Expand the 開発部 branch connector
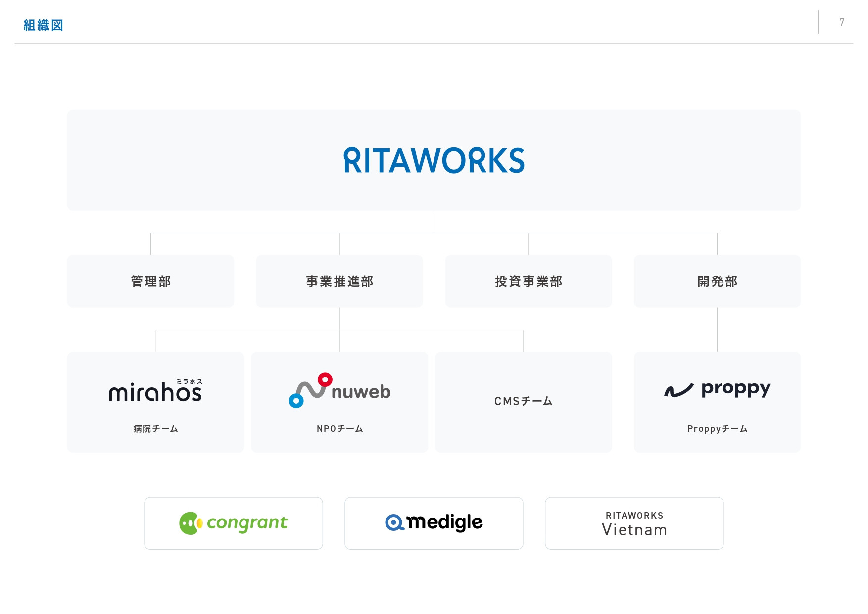The height and width of the screenshot is (614, 868). 717,329
